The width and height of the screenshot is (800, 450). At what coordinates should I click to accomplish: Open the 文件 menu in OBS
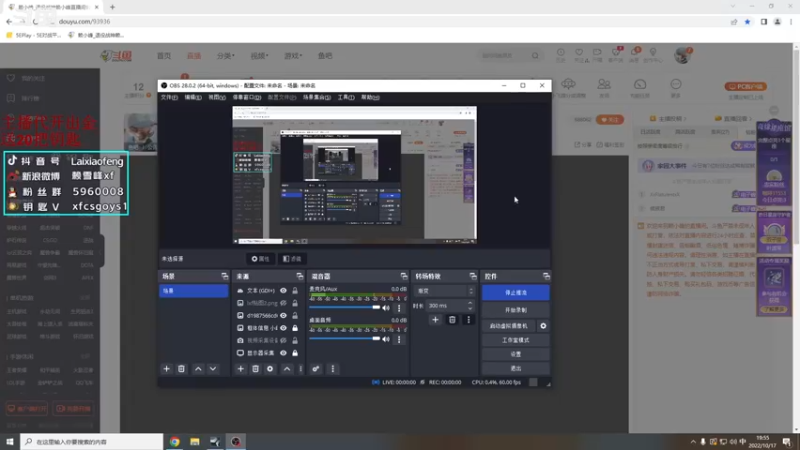click(x=169, y=97)
